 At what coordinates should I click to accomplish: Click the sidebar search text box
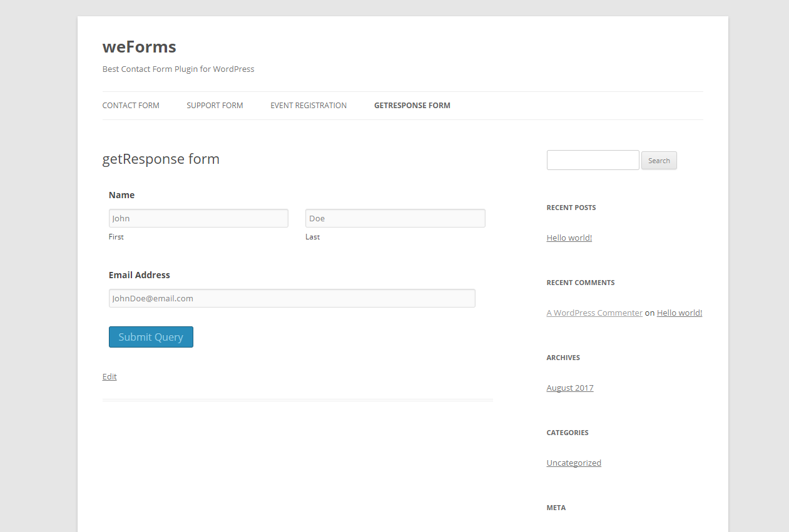[x=593, y=160]
